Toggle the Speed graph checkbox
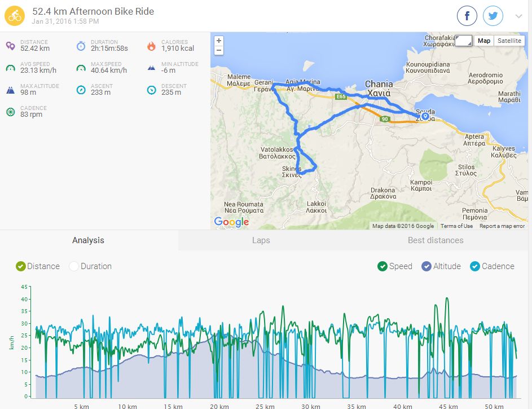The height and width of the screenshot is (409, 532). [x=382, y=266]
